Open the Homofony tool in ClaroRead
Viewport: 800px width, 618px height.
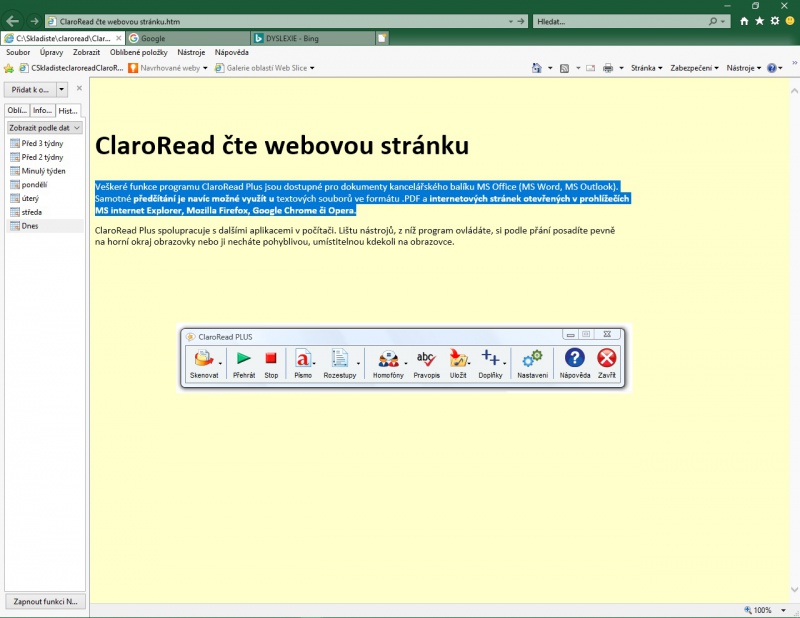[x=388, y=359]
